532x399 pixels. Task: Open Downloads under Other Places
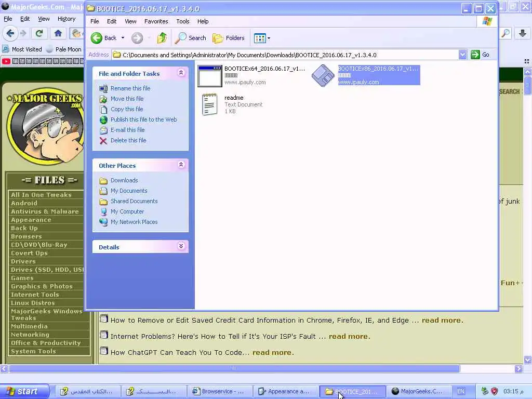[124, 180]
